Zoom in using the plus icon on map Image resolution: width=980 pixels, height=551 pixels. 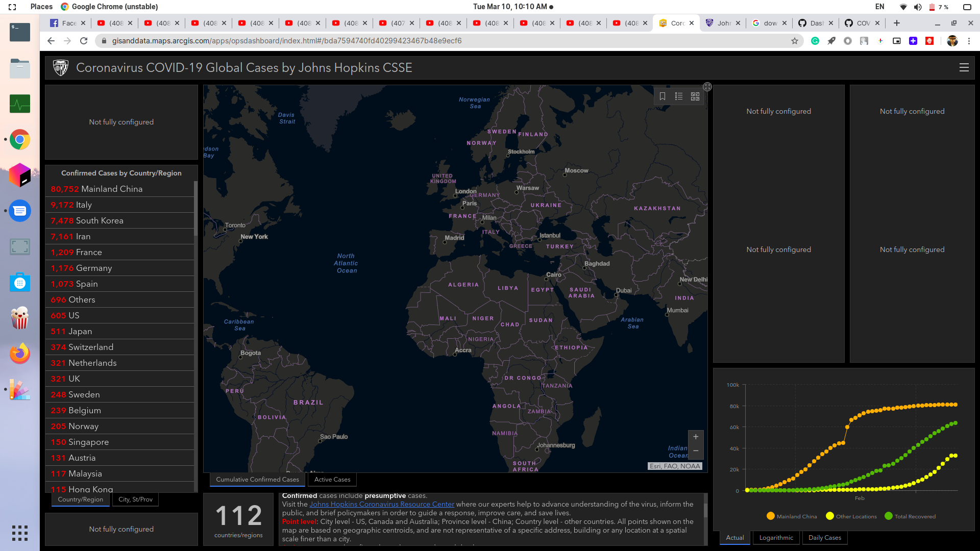point(696,436)
